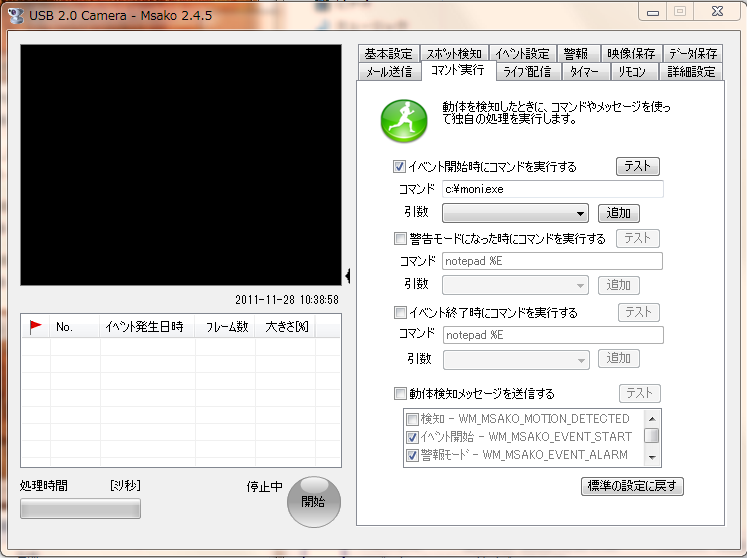Open the 詳細設定 tab
This screenshot has width=747, height=558.
(x=691, y=71)
